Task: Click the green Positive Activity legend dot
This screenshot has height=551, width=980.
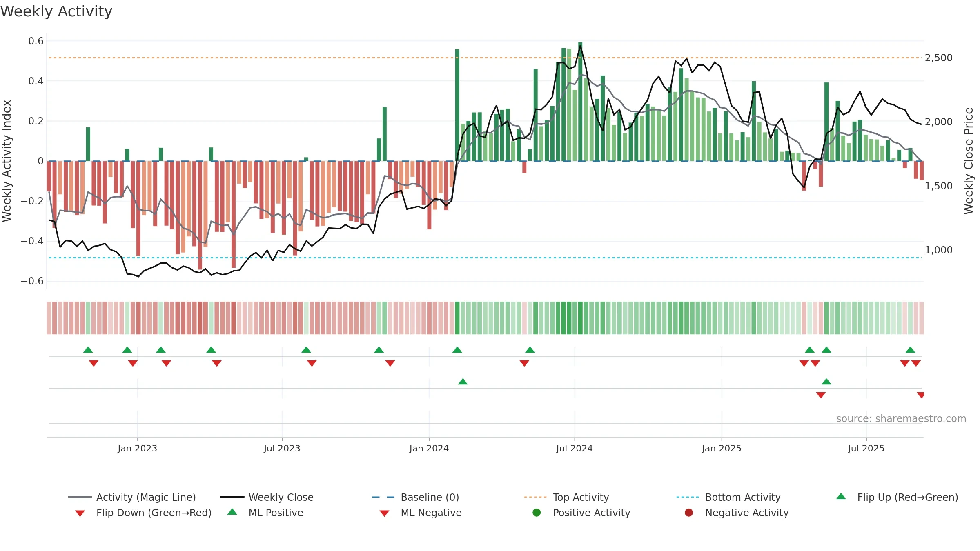Action: (537, 513)
